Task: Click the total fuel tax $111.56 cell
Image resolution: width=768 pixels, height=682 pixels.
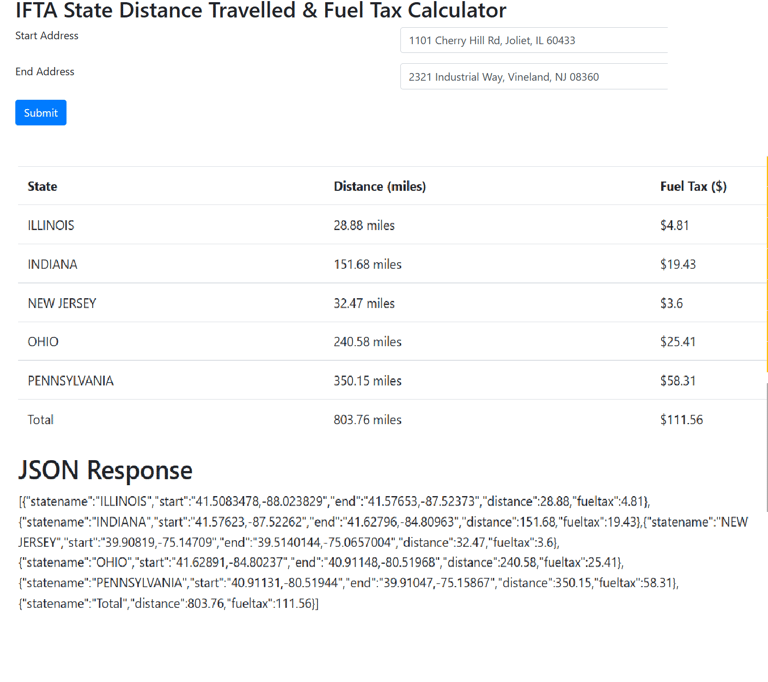Action: point(681,420)
